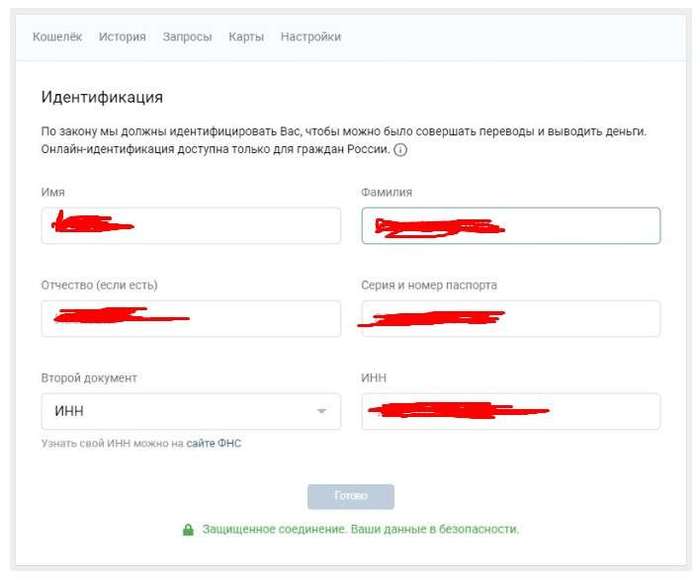The height and width of the screenshot is (581, 700).
Task: Click the info icon after the online identification note
Action: 400,150
